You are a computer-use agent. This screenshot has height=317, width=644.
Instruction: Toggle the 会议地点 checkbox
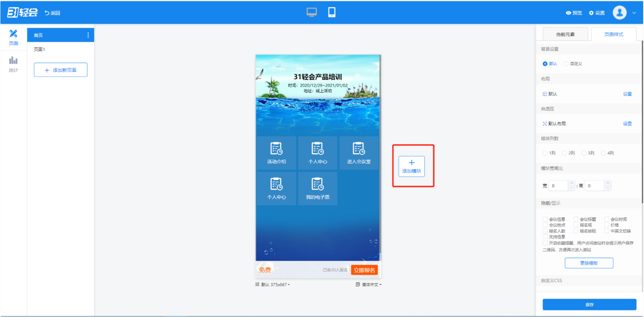pos(545,225)
